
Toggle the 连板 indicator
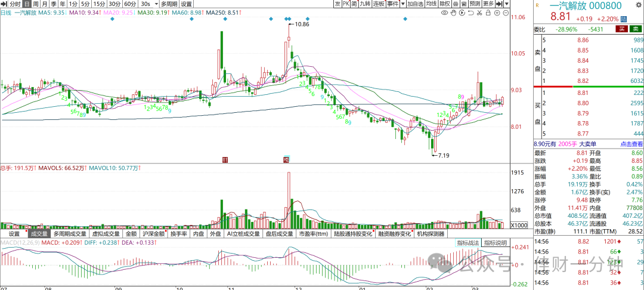tap(379, 4)
